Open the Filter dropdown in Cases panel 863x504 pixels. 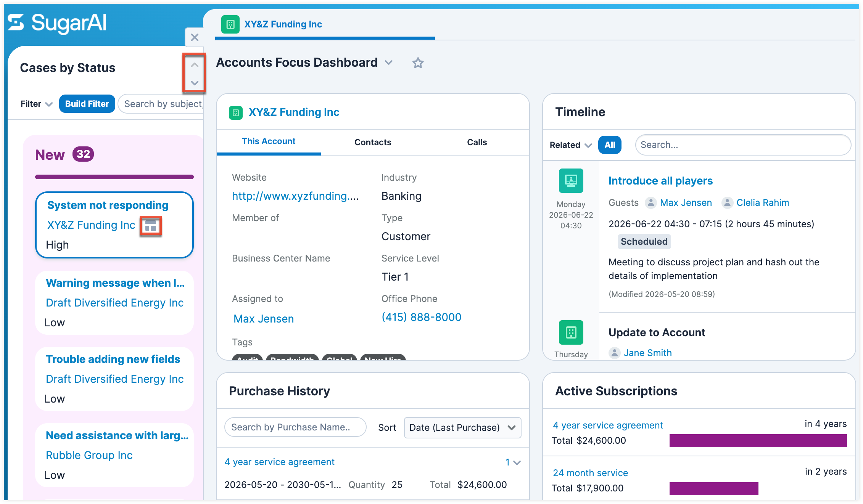pos(36,104)
